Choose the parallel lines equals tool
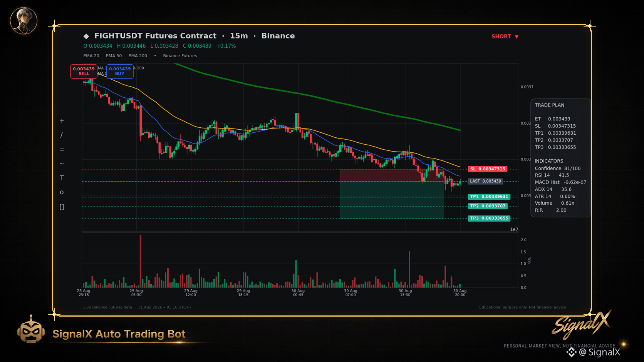The image size is (644, 362). (x=62, y=150)
